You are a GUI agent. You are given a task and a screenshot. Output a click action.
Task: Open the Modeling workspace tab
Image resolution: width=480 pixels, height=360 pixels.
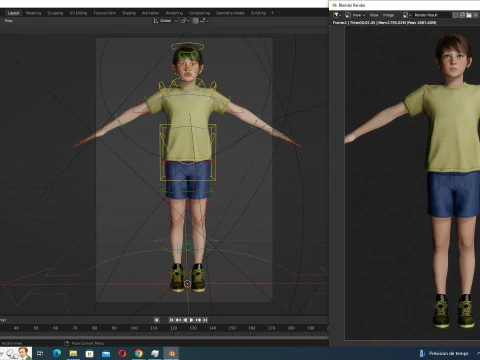[x=33, y=13]
